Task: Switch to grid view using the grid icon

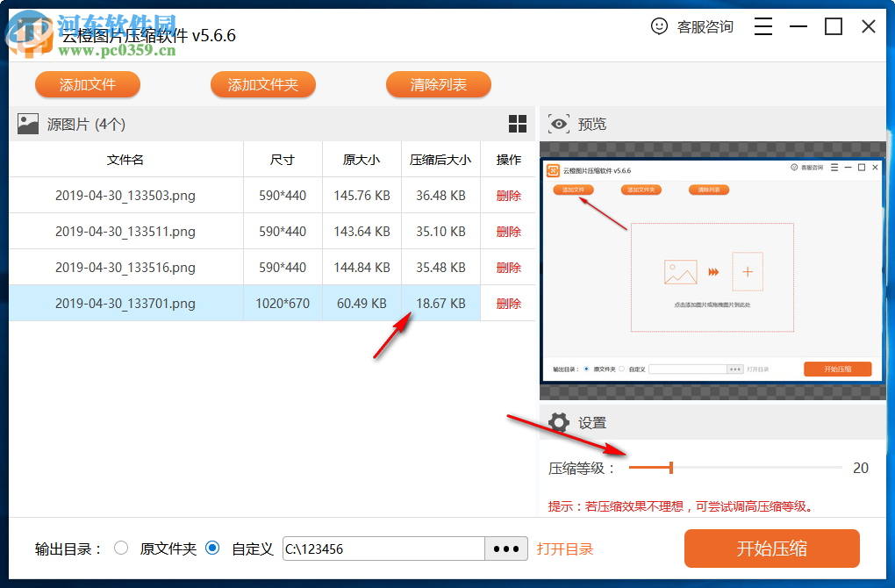Action: 518,124
